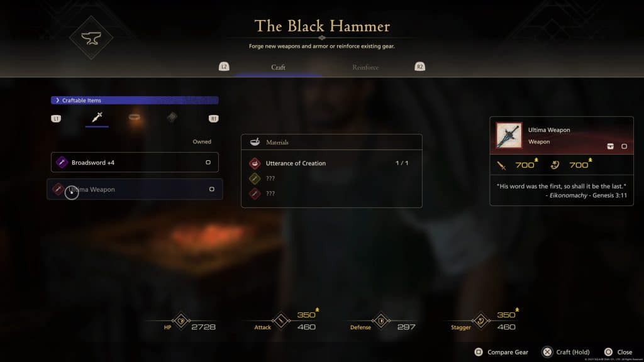This screenshot has width=644, height=362.
Task: Click the Stagger diamond stat icon
Action: pyautogui.click(x=481, y=321)
